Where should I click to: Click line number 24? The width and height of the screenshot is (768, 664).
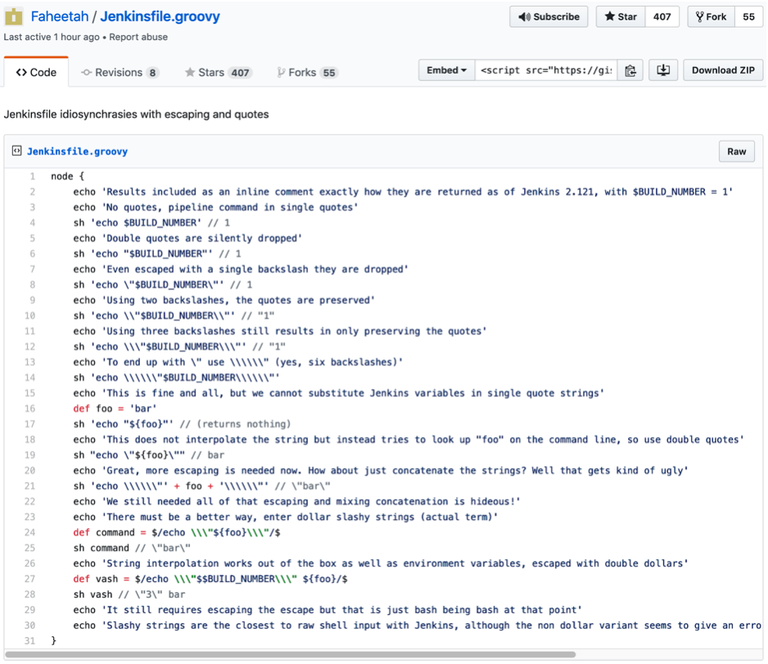[30, 532]
